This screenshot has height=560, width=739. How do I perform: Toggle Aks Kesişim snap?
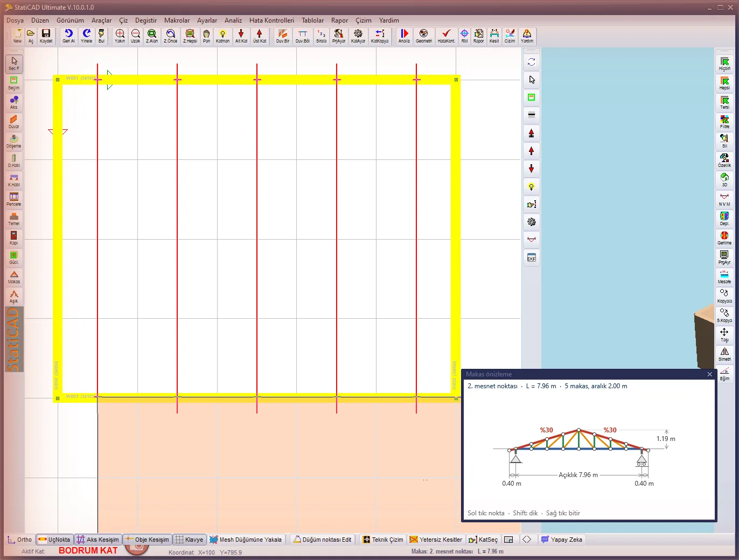tap(97, 540)
